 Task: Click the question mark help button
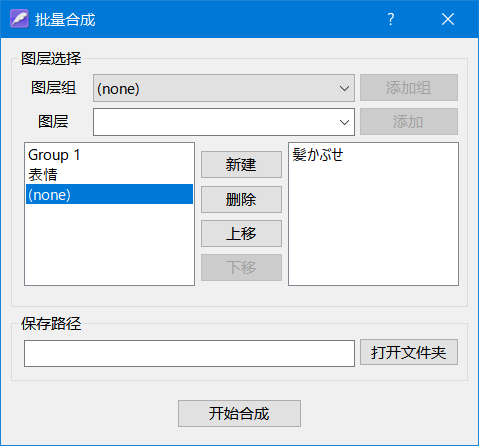point(391,19)
